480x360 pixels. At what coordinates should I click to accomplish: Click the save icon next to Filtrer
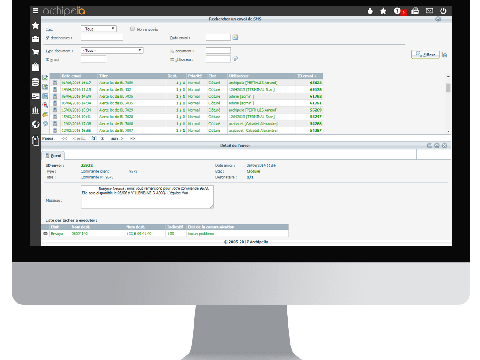pos(445,55)
